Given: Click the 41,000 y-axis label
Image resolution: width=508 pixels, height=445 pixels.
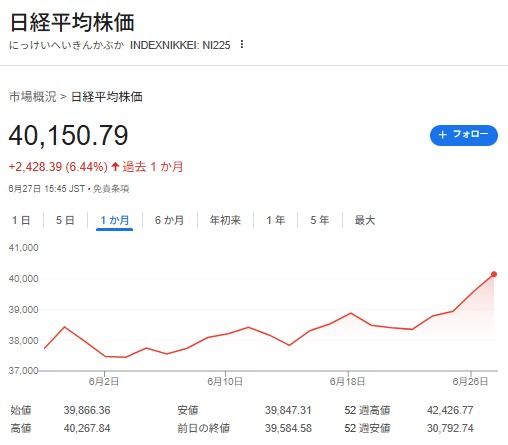Looking at the screenshot, I should tap(24, 248).
